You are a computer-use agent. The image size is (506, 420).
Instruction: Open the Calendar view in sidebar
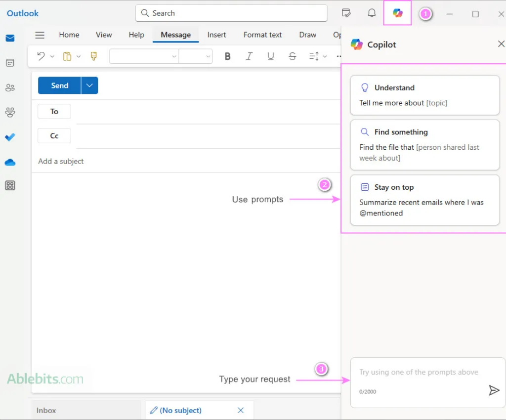(10, 63)
